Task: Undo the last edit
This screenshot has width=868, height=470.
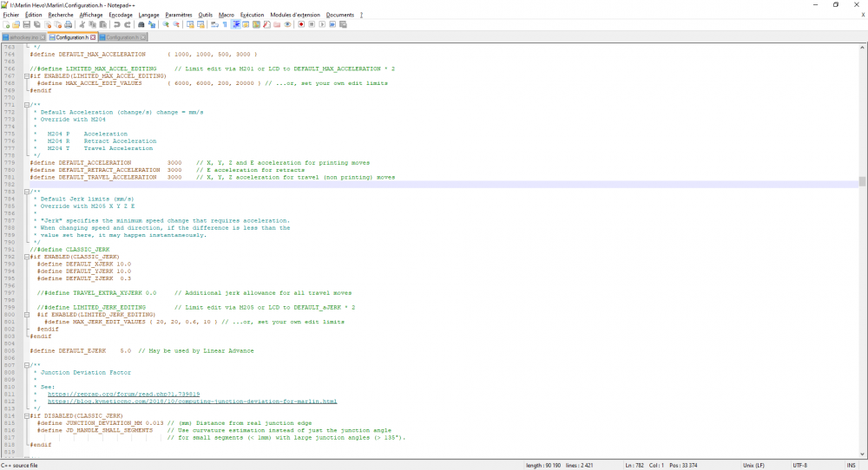Action: click(x=117, y=24)
